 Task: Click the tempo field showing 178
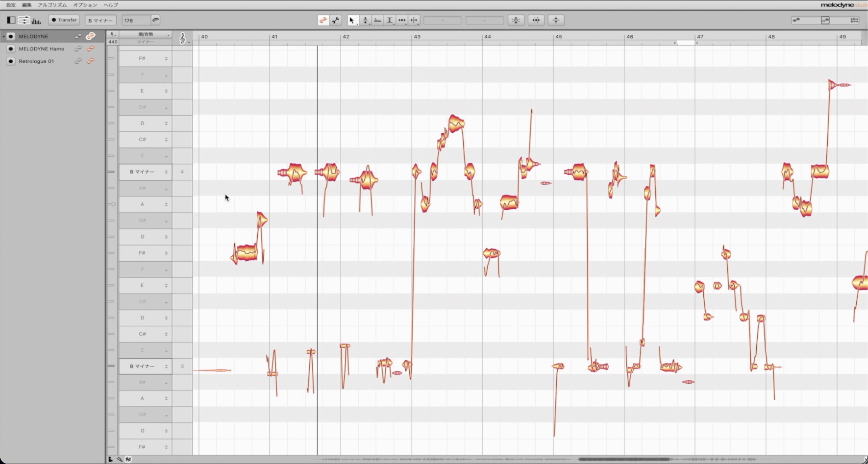(x=136, y=20)
